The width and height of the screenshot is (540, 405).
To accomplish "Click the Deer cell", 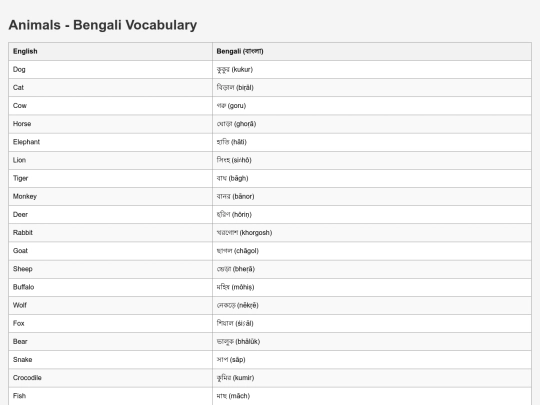I will coord(111,215).
